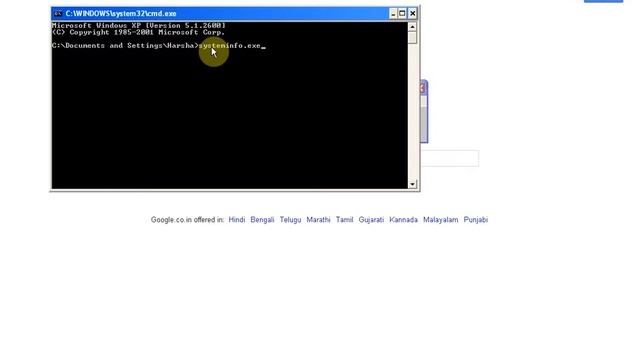The width and height of the screenshot is (640, 360).
Task: Click the cmd vertical scrollbar thumb
Action: (x=412, y=38)
